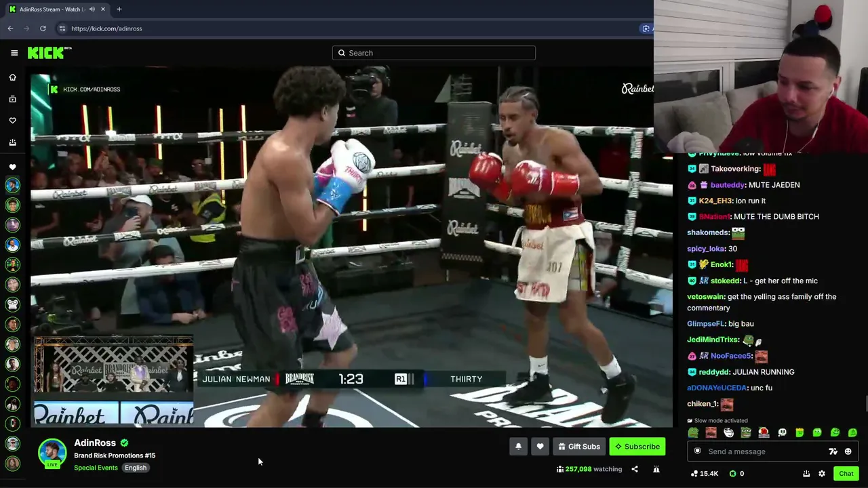Screen dimensions: 868x488
Task: Click the chat identity shield icon
Action: coord(698,451)
